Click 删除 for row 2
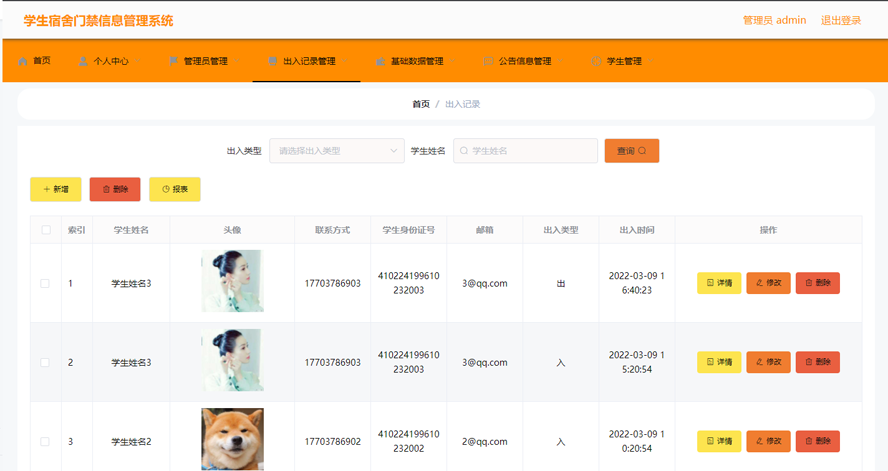Screen dimensions: 888x471 [x=818, y=362]
